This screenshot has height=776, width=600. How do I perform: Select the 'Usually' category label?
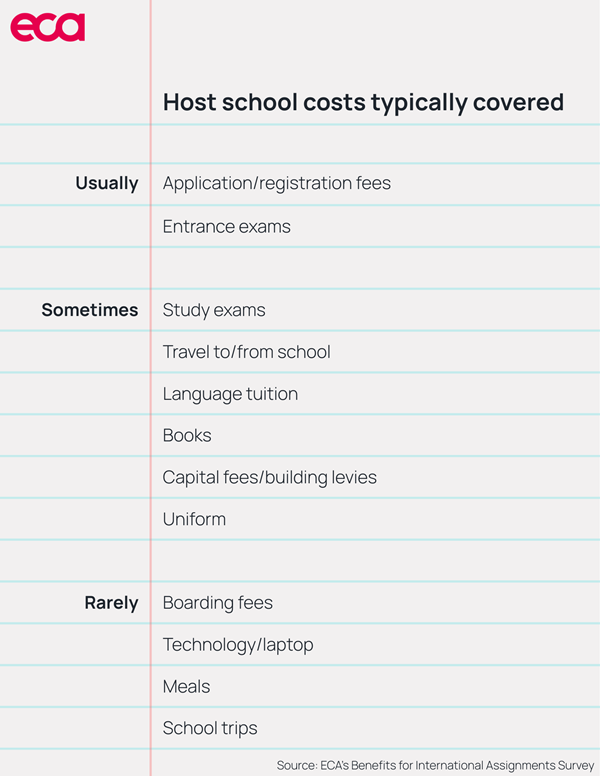pos(107,184)
